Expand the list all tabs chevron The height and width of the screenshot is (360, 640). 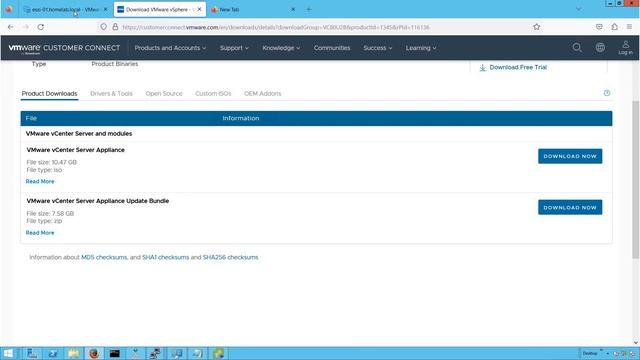(578, 9)
